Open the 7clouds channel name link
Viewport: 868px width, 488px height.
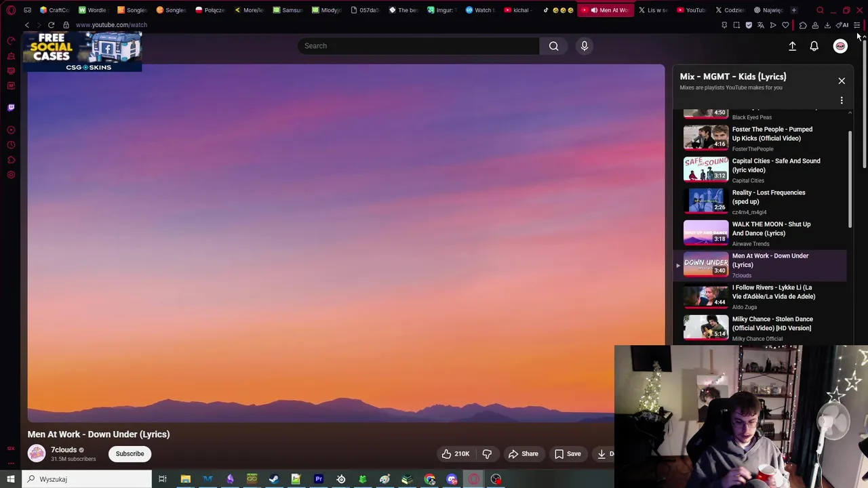(x=64, y=449)
